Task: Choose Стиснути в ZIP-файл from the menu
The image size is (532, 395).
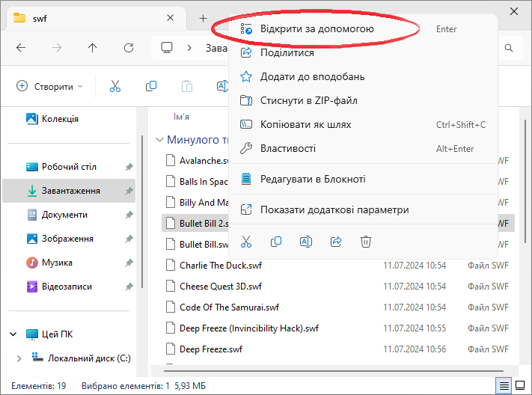Action: [x=308, y=101]
